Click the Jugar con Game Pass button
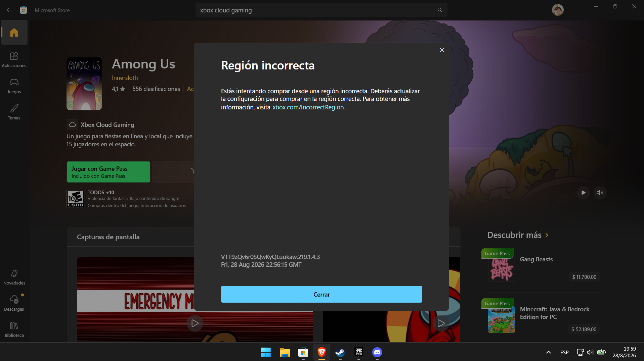Image resolution: width=644 pixels, height=361 pixels. click(x=109, y=172)
